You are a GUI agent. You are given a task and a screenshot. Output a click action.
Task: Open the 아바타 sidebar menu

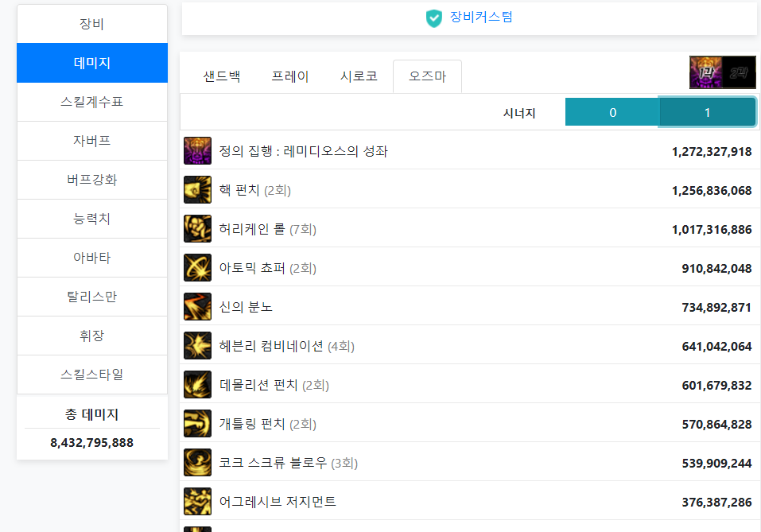92,258
